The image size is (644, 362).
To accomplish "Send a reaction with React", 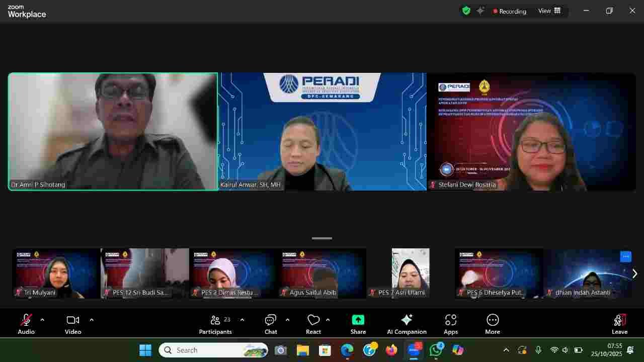I will [x=313, y=324].
